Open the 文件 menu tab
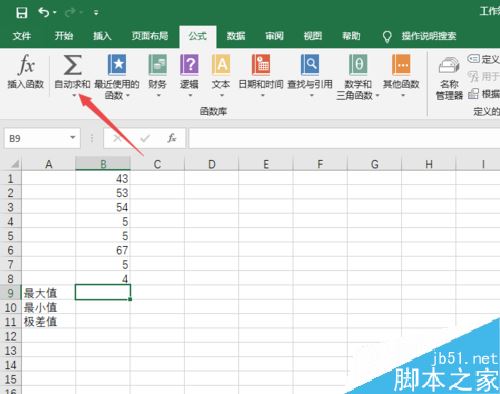The image size is (500, 394). point(22,36)
